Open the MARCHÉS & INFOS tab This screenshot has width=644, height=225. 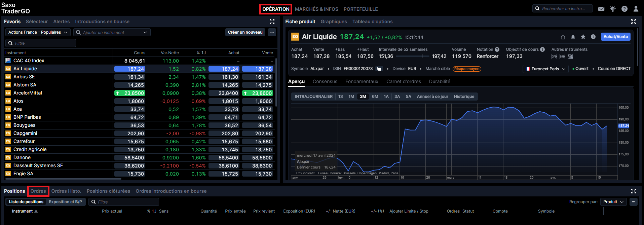tap(316, 9)
